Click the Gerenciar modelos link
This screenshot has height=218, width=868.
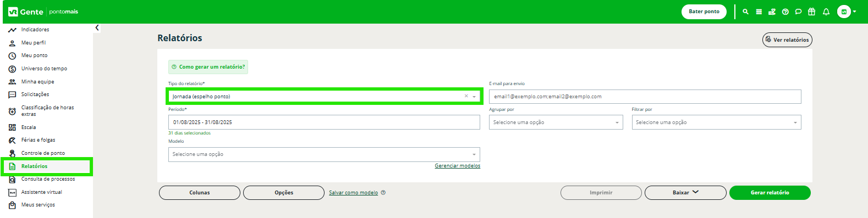[x=458, y=166]
